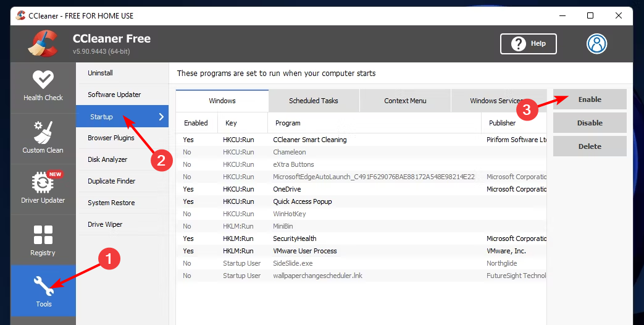644x325 pixels.
Task: Click the chevron arrow beside Startup
Action: click(161, 117)
